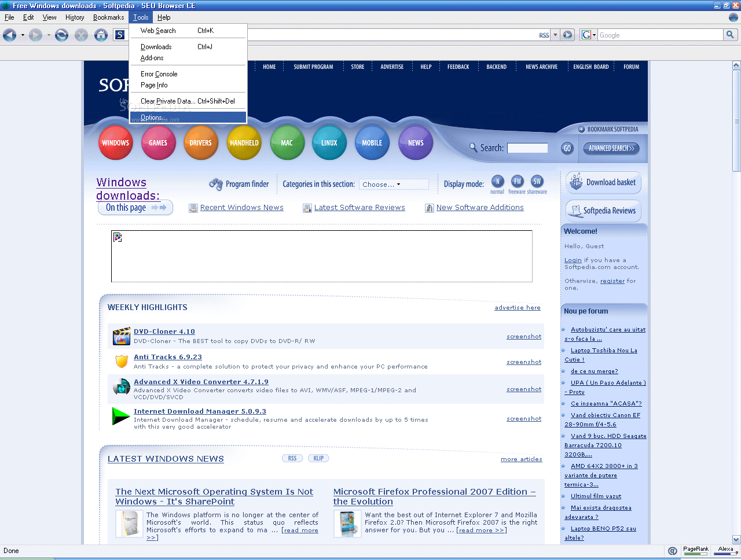This screenshot has height=560, width=741.
Task: Open the Google search engine selector
Action: tap(589, 35)
